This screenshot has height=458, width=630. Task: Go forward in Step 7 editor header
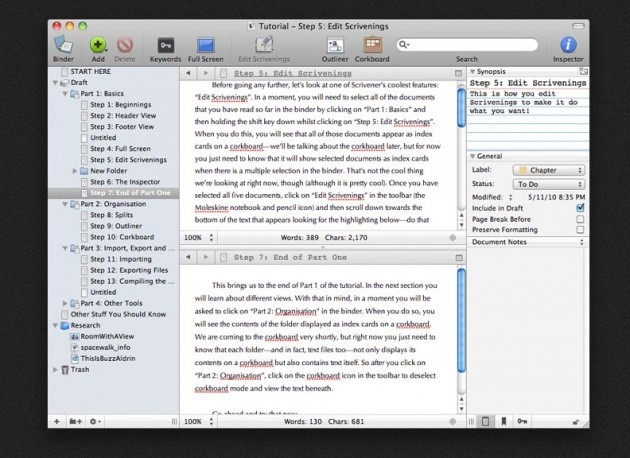[x=206, y=257]
